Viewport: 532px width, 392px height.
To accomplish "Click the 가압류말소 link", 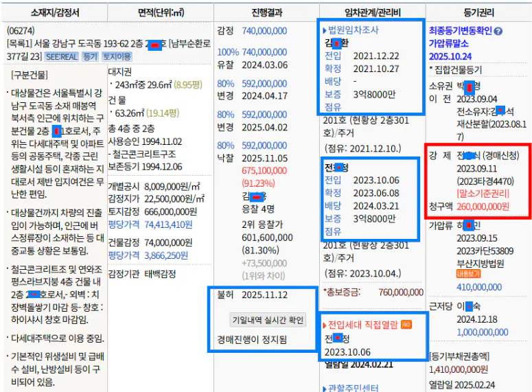I will pos(449,43).
